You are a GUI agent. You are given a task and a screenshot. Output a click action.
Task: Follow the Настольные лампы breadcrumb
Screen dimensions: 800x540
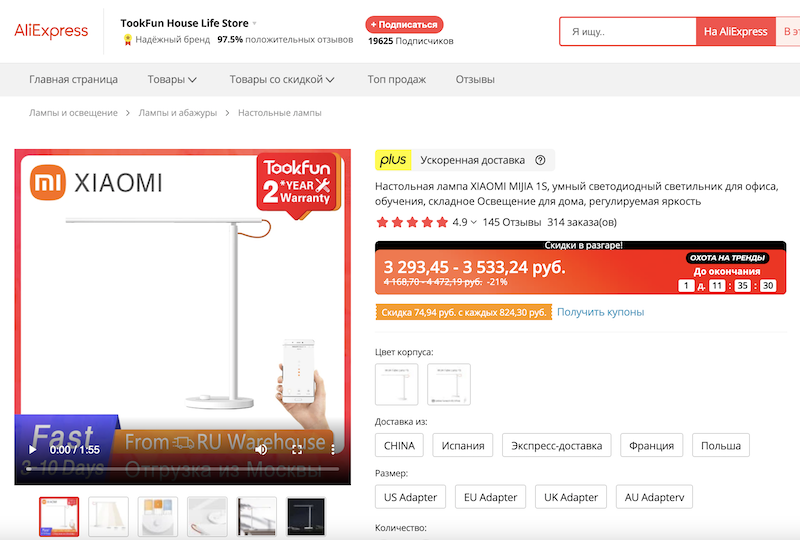coord(280,113)
